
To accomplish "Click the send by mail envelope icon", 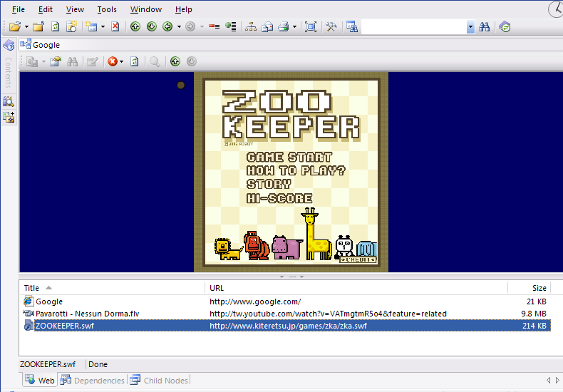I will click(x=267, y=26).
